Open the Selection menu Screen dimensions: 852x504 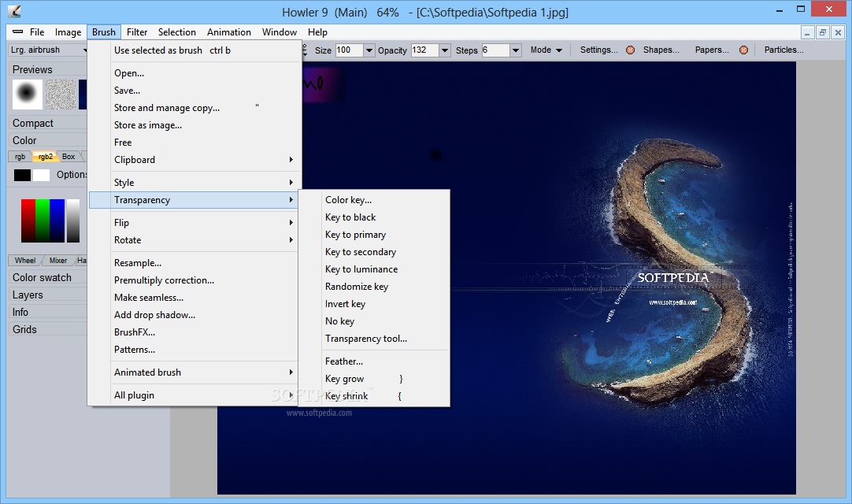(176, 32)
